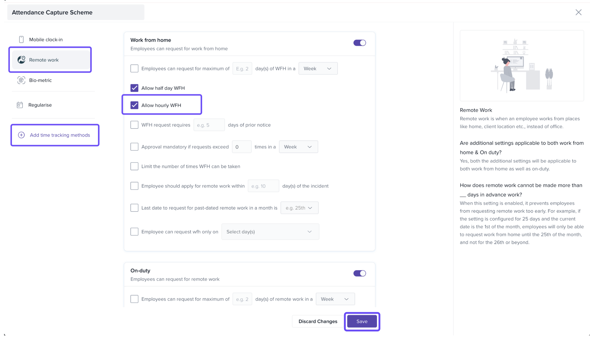Viewport: 590px width, 364px height.
Task: Enable Limit the number of times WFH checkbox
Action: click(134, 166)
